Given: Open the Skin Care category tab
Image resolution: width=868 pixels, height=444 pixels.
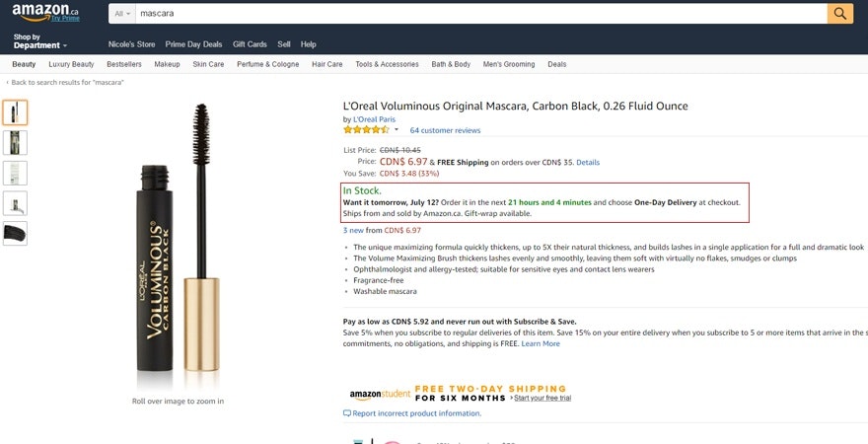Looking at the screenshot, I should [x=208, y=64].
